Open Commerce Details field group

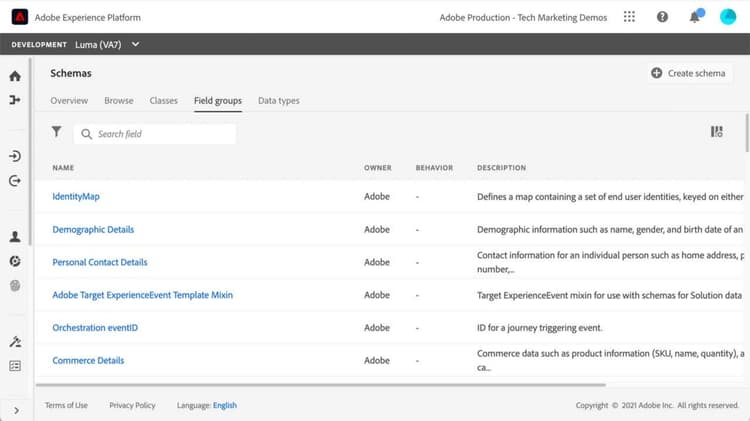pos(88,360)
